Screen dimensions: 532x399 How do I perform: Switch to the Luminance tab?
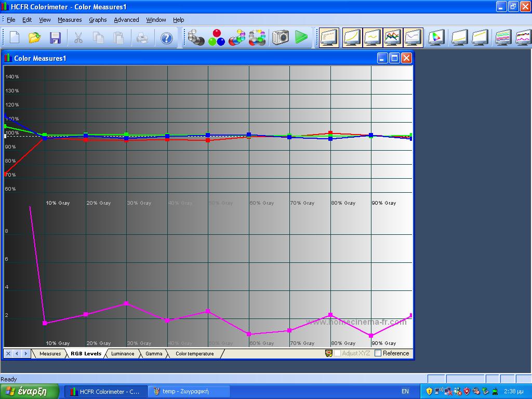coord(123,353)
